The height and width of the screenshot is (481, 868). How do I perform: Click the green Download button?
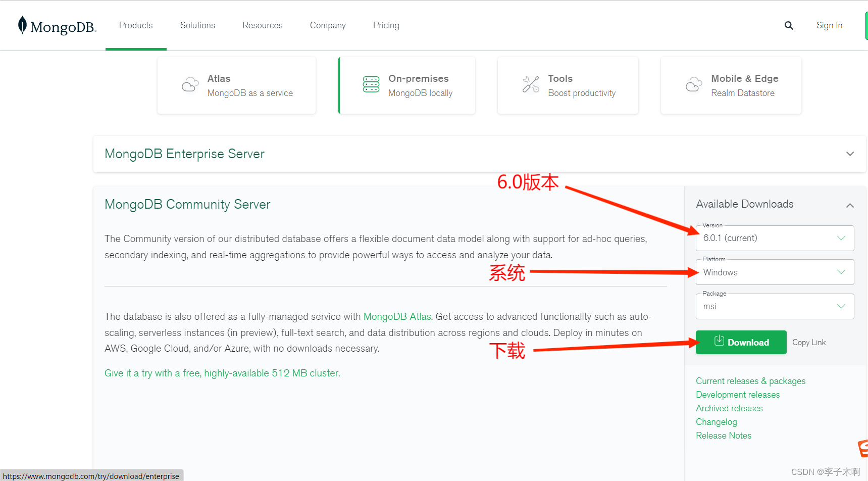[741, 342]
